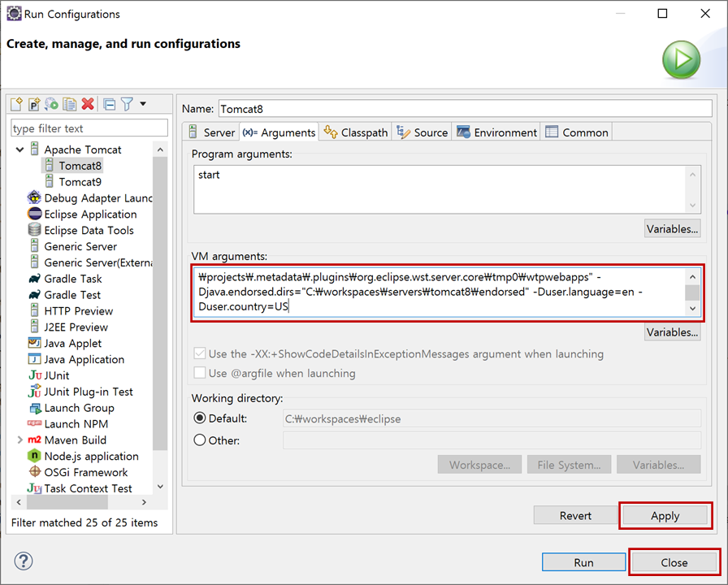Image resolution: width=728 pixels, height=585 pixels.
Task: Toggle ShowCodeDetailsInExceptionMessages checkbox
Action: pyautogui.click(x=200, y=353)
